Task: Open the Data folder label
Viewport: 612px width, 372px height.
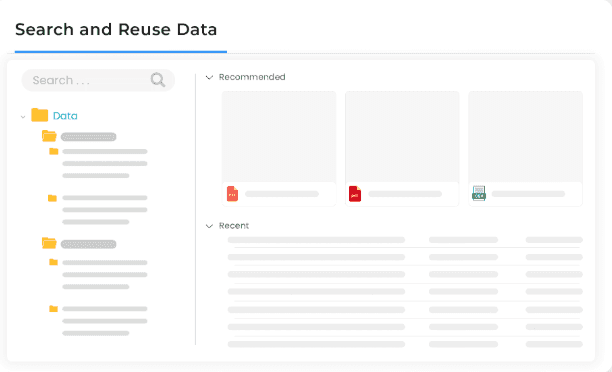Action: pyautogui.click(x=65, y=116)
